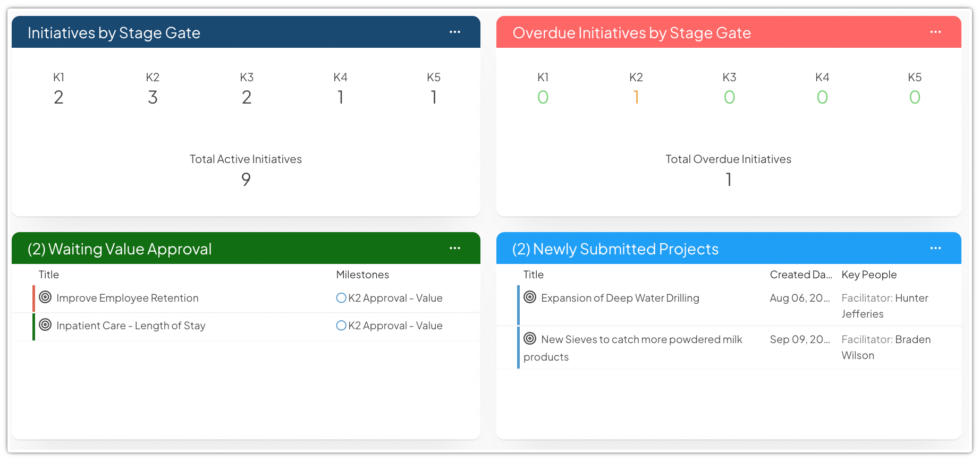Select K2 count in Initiatives by Stage Gate
The width and height of the screenshot is (980, 461).
pos(153,97)
